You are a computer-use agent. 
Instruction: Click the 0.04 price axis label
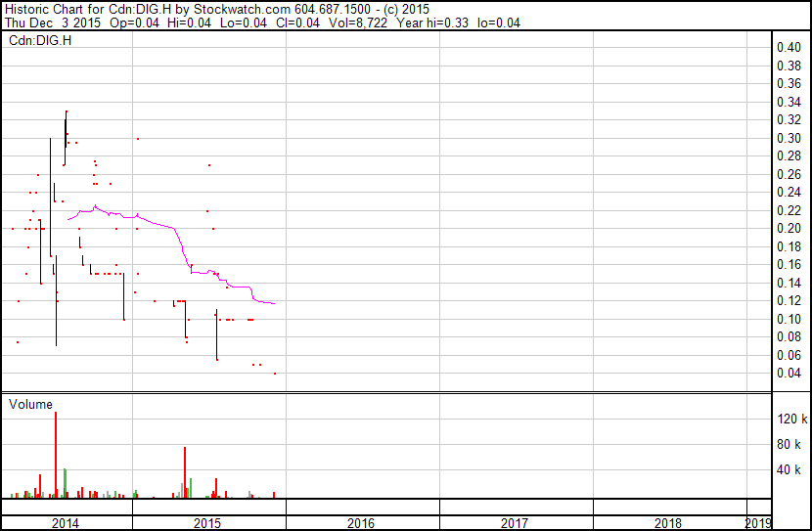click(x=789, y=374)
